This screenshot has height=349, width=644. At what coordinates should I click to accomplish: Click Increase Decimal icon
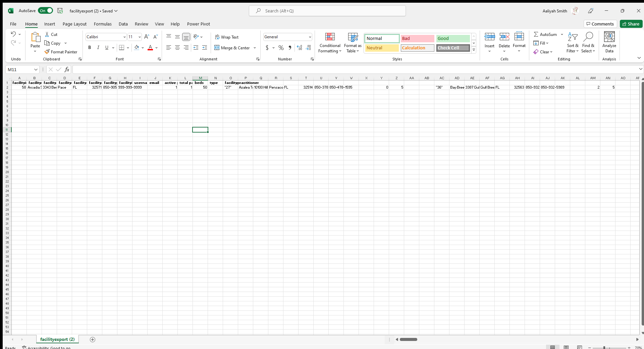[x=300, y=48]
